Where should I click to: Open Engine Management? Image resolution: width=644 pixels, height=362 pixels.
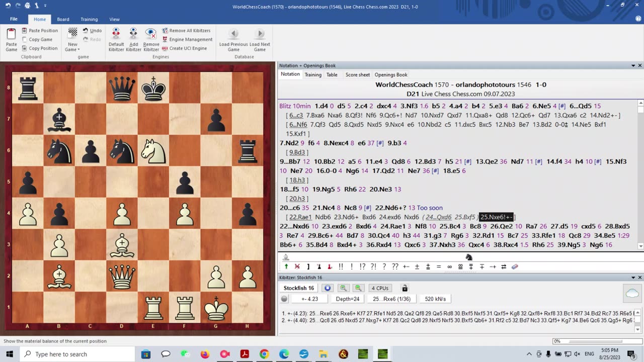click(x=187, y=40)
